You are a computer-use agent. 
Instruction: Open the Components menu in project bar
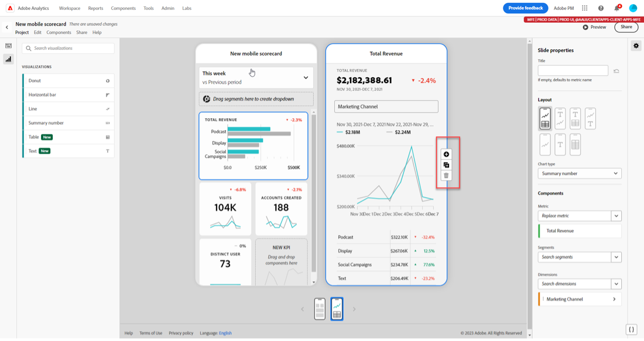(x=59, y=32)
